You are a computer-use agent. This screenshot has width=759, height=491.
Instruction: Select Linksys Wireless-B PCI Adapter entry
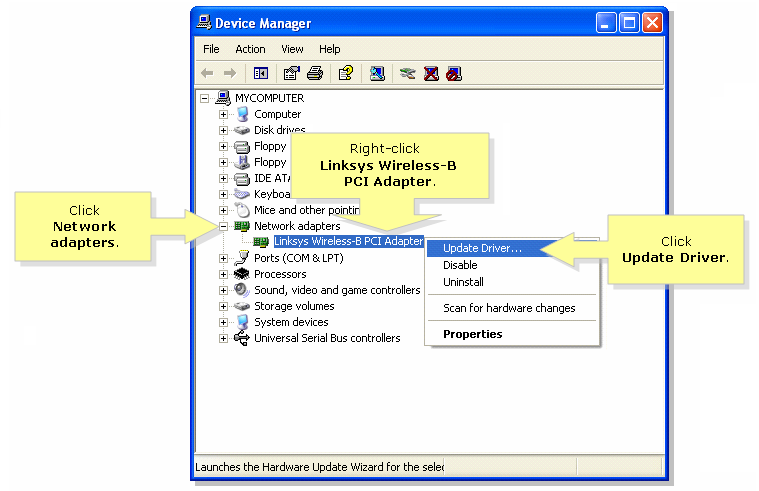click(x=349, y=241)
